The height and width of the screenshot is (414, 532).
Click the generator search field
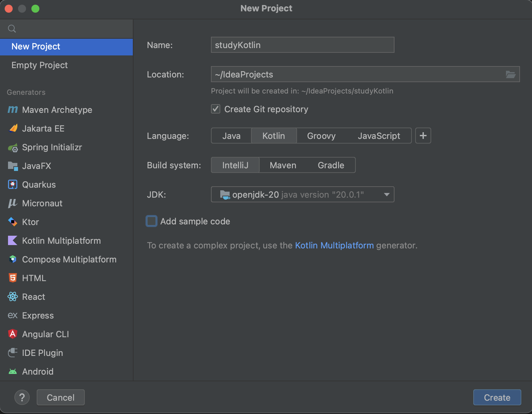pyautogui.click(x=66, y=29)
